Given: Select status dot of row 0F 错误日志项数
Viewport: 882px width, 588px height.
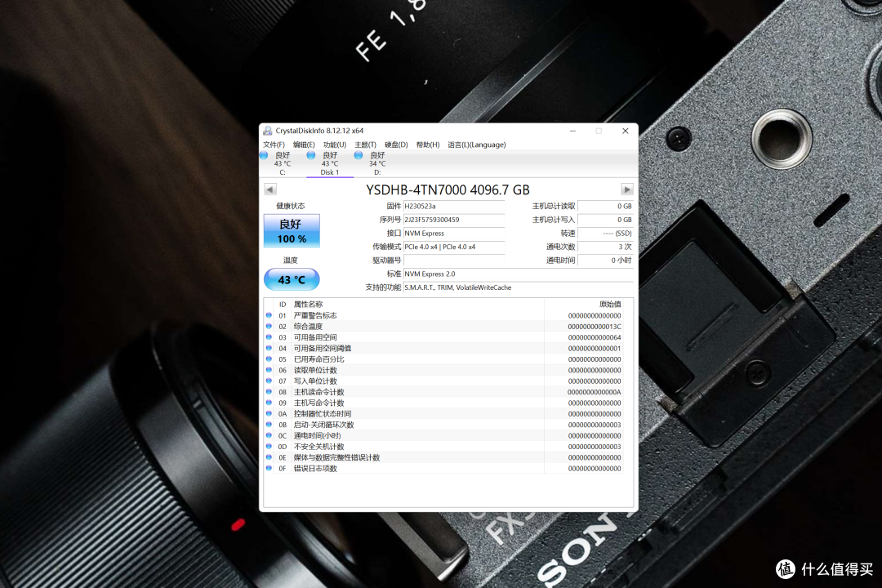Looking at the screenshot, I should pos(269,468).
